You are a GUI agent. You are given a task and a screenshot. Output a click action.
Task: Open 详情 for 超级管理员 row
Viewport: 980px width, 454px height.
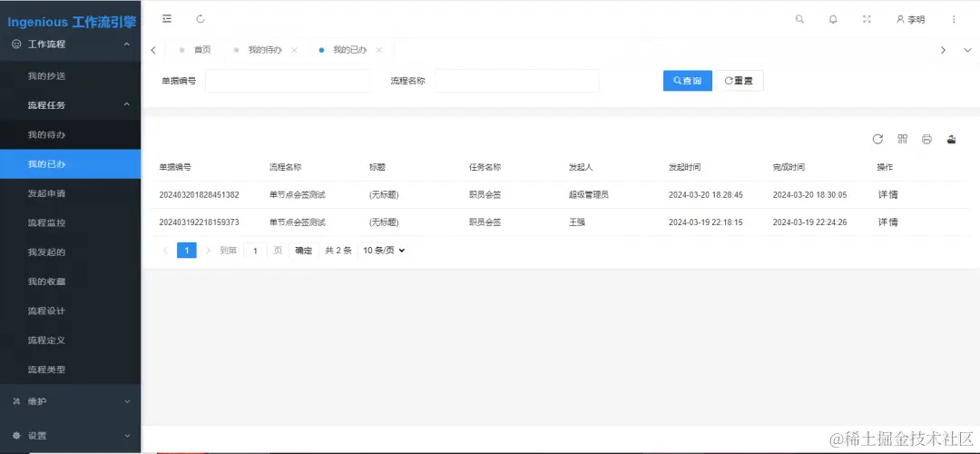(888, 195)
